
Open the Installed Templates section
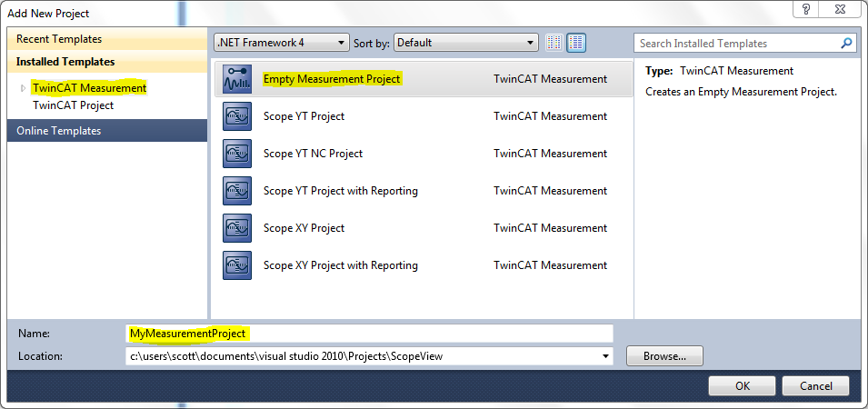point(107,62)
